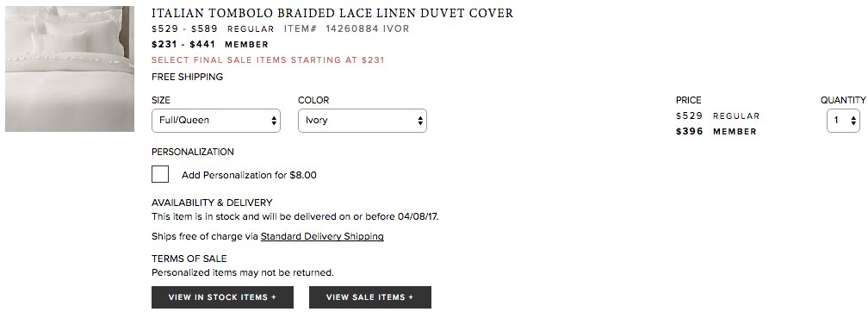Screen dimensions: 868x312
Task: Click the Terms of Sale heading
Action: pos(189,259)
